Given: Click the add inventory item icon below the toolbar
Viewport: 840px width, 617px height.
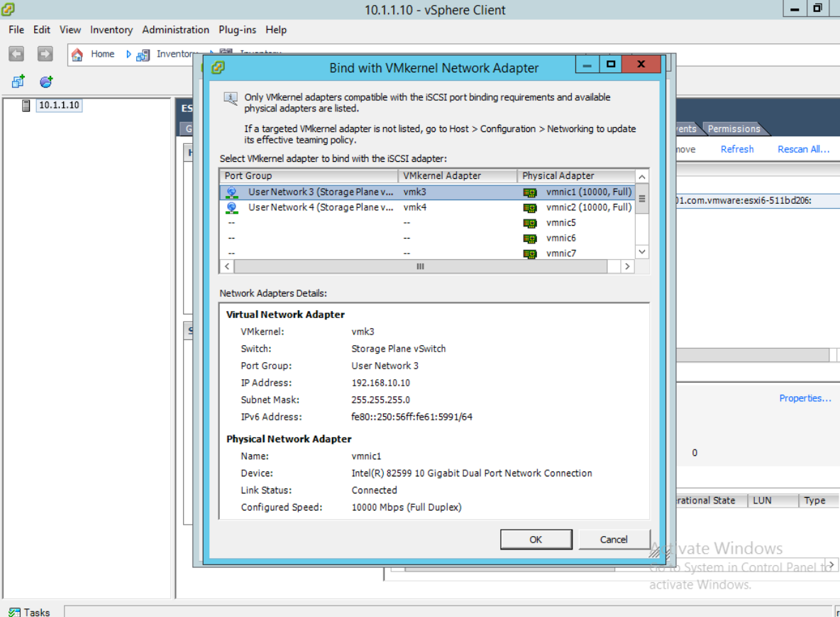Looking at the screenshot, I should [x=16, y=80].
